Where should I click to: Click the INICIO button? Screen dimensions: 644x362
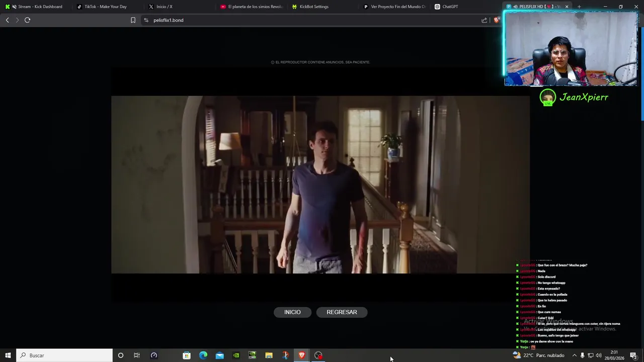point(292,312)
